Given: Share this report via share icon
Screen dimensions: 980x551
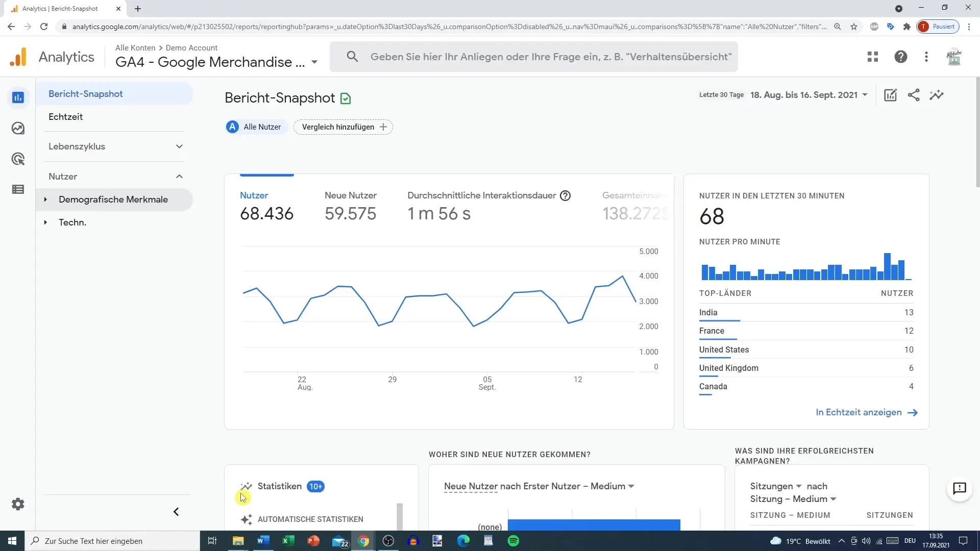Looking at the screenshot, I should point(914,95).
